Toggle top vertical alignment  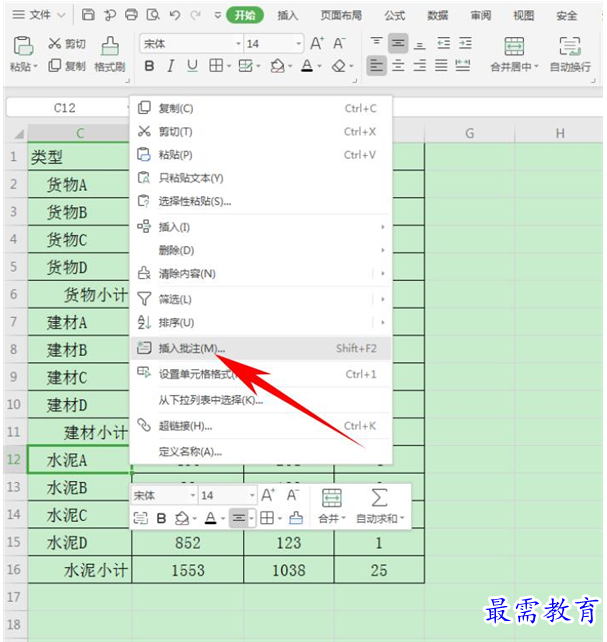pos(377,43)
